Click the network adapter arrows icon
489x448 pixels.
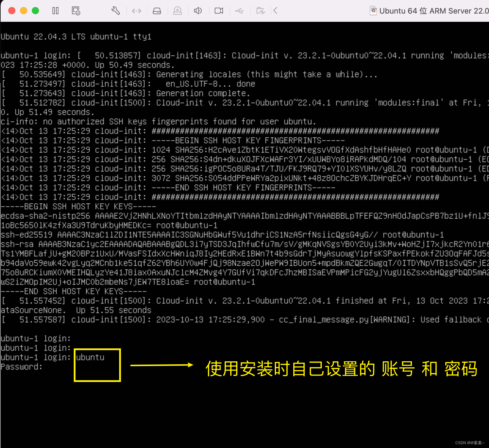[137, 11]
